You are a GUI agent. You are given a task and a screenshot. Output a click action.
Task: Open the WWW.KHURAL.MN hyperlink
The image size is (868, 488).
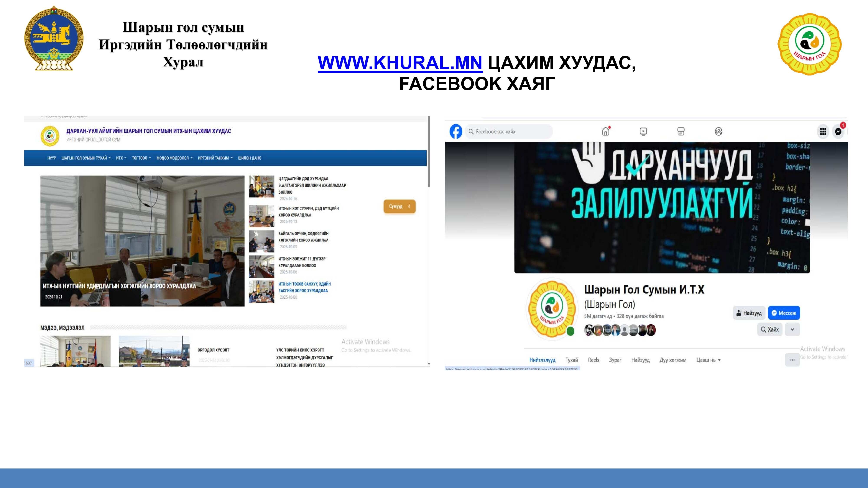pyautogui.click(x=400, y=63)
